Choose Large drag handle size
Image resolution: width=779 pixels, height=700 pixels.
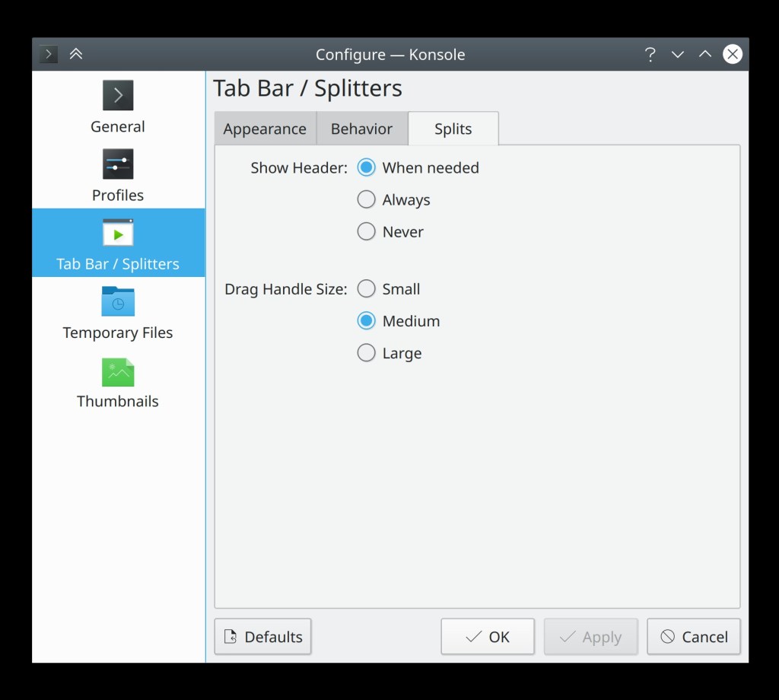pos(367,353)
